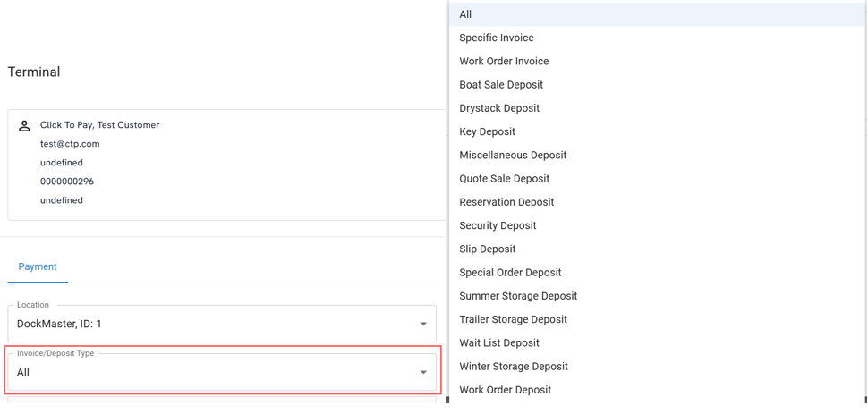
Task: Select Special Order Deposit option
Action: (x=659, y=273)
